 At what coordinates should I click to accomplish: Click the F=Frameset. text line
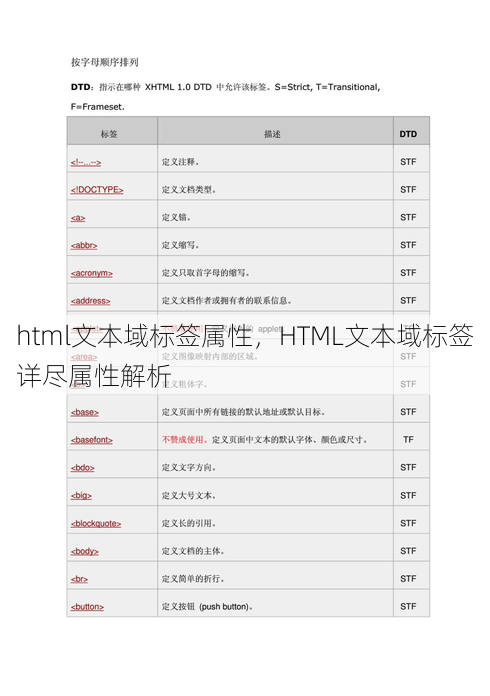point(98,107)
